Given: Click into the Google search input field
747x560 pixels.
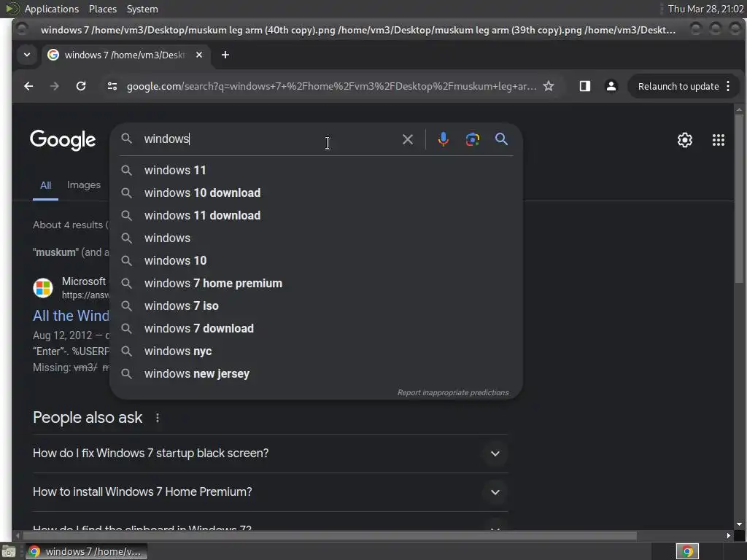Looking at the screenshot, I should (271, 139).
